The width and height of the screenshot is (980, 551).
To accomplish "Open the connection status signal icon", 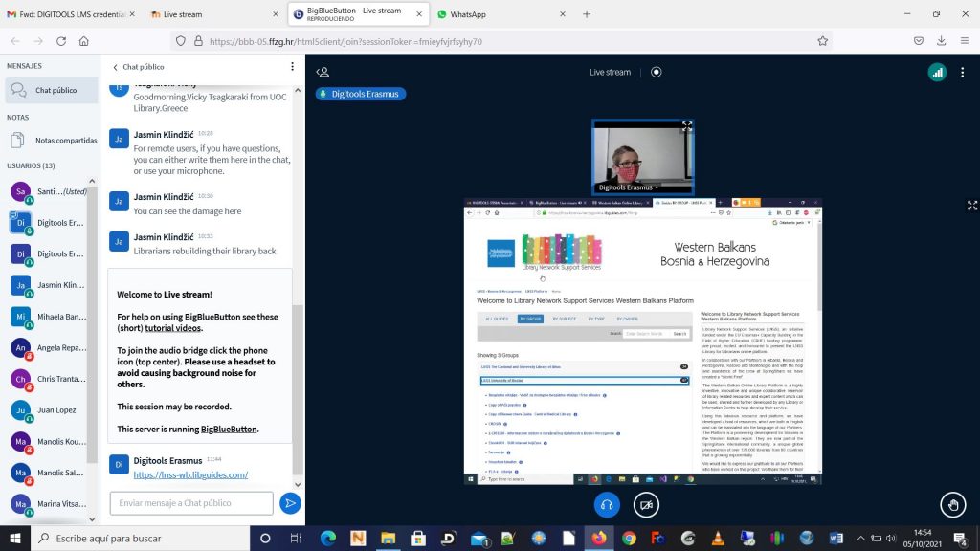I will coord(937,72).
